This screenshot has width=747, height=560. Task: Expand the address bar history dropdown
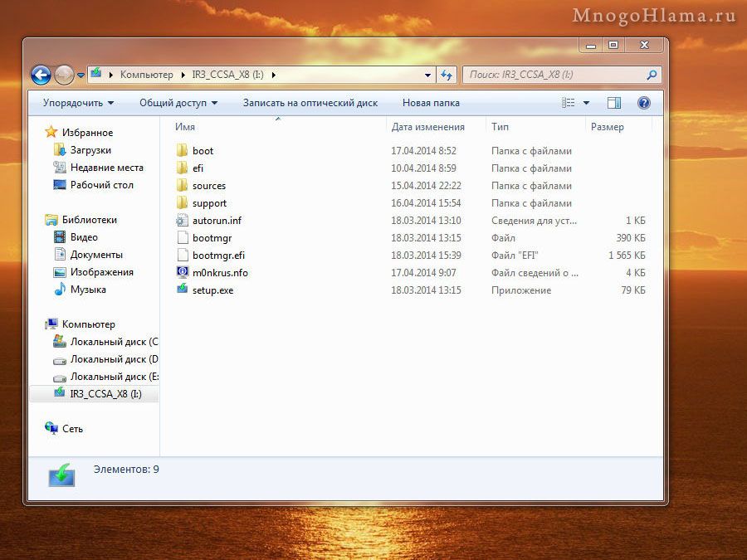click(428, 75)
